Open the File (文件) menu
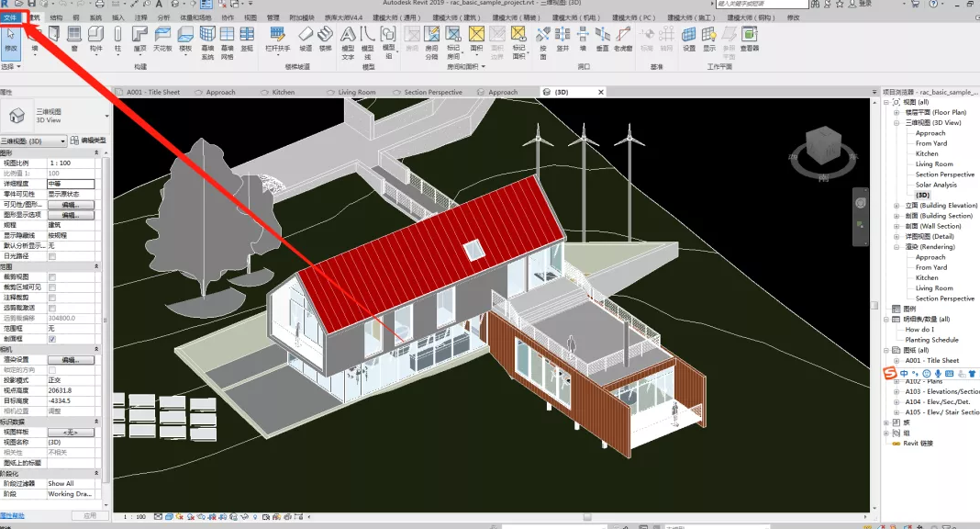 click(x=10, y=17)
